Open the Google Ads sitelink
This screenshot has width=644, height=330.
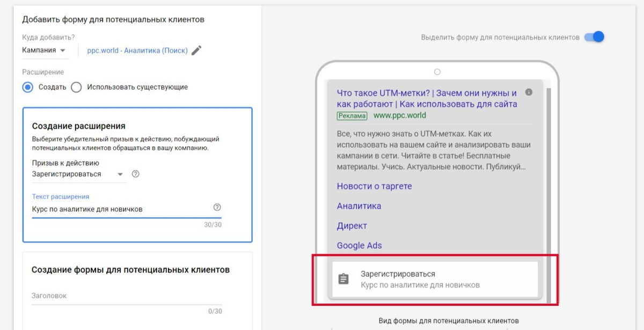[358, 245]
